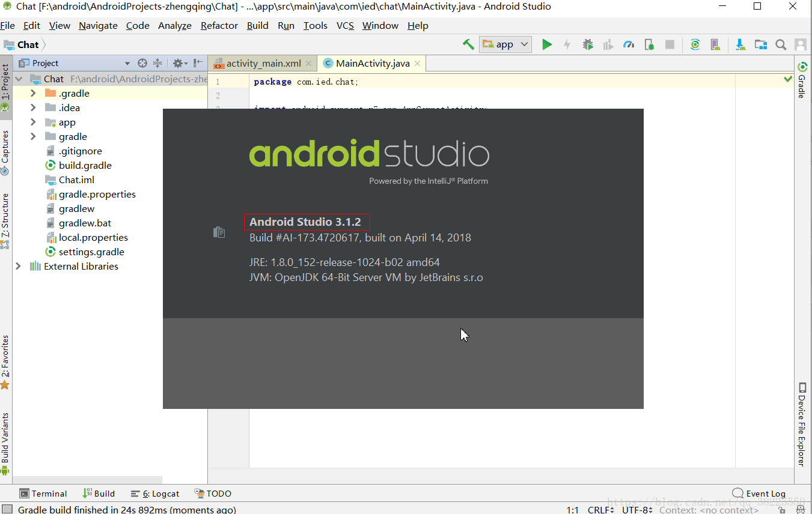Collapse the Chat root project node

pyautogui.click(x=19, y=79)
